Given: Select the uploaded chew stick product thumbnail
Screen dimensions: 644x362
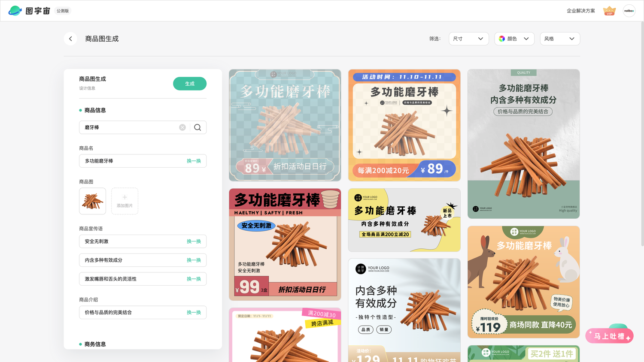Looking at the screenshot, I should [x=92, y=201].
